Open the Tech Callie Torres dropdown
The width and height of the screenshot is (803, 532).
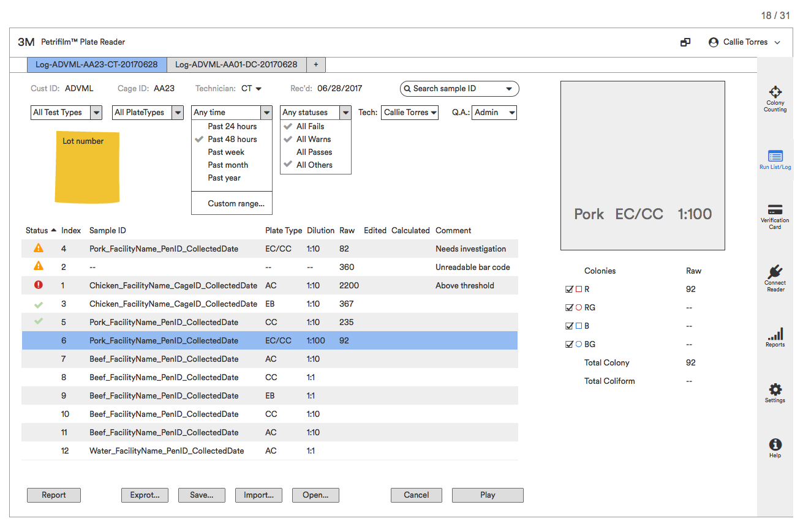410,113
